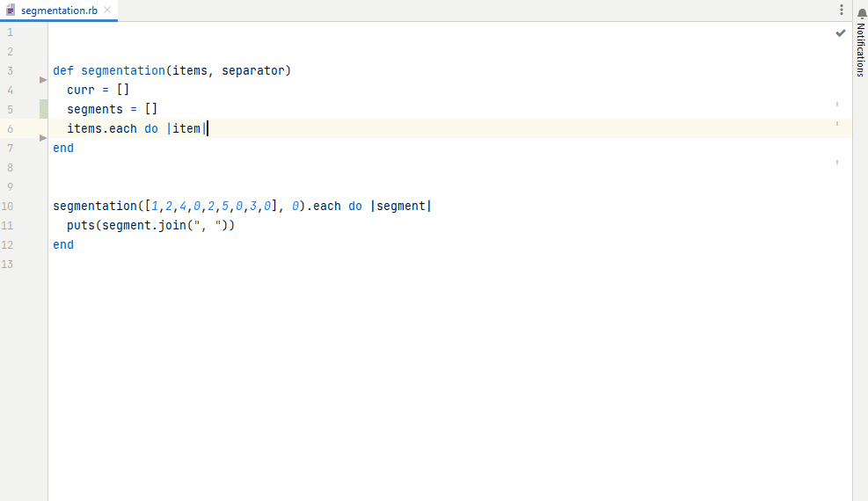This screenshot has height=501, width=868.
Task: Open the vertical Notifications tool window label
Action: pos(861,50)
